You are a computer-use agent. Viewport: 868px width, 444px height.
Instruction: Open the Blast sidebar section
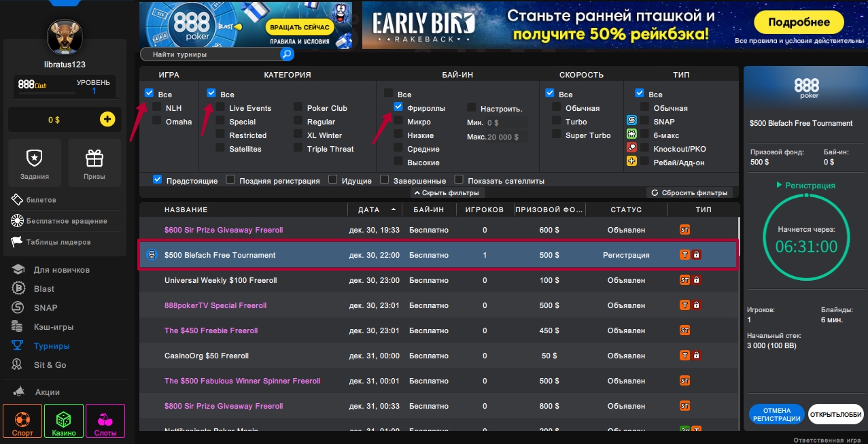click(x=44, y=289)
